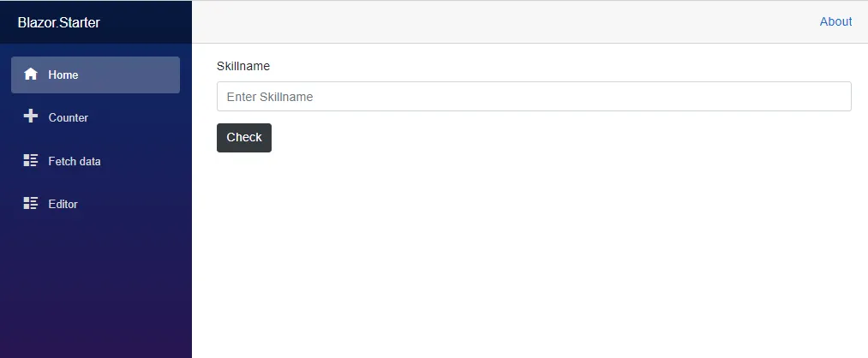
Task: Go to the Counter page
Action: tap(68, 118)
